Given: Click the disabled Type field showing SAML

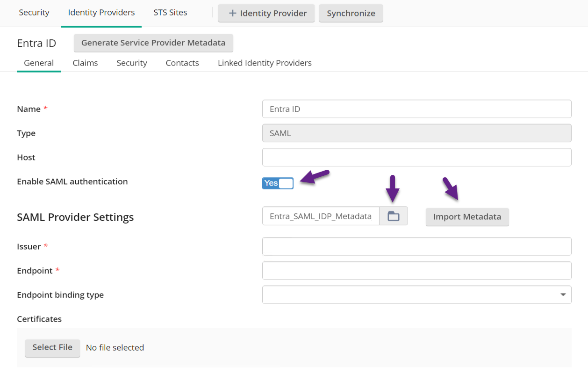Looking at the screenshot, I should tap(417, 133).
